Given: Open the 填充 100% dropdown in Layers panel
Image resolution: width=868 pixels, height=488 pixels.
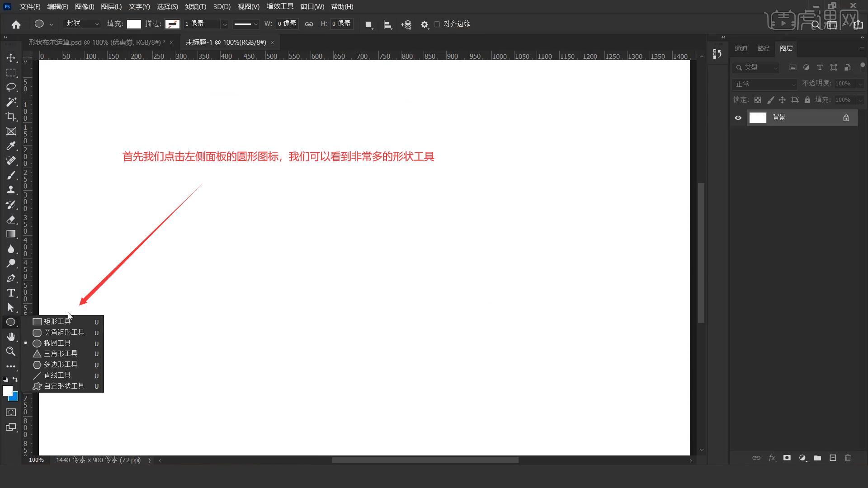Looking at the screenshot, I should [860, 100].
